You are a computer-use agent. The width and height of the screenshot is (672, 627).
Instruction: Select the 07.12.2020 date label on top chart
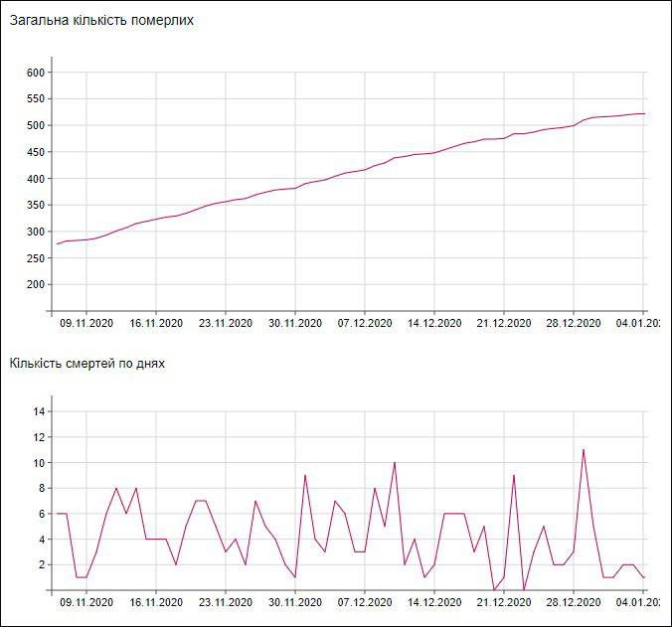click(365, 323)
